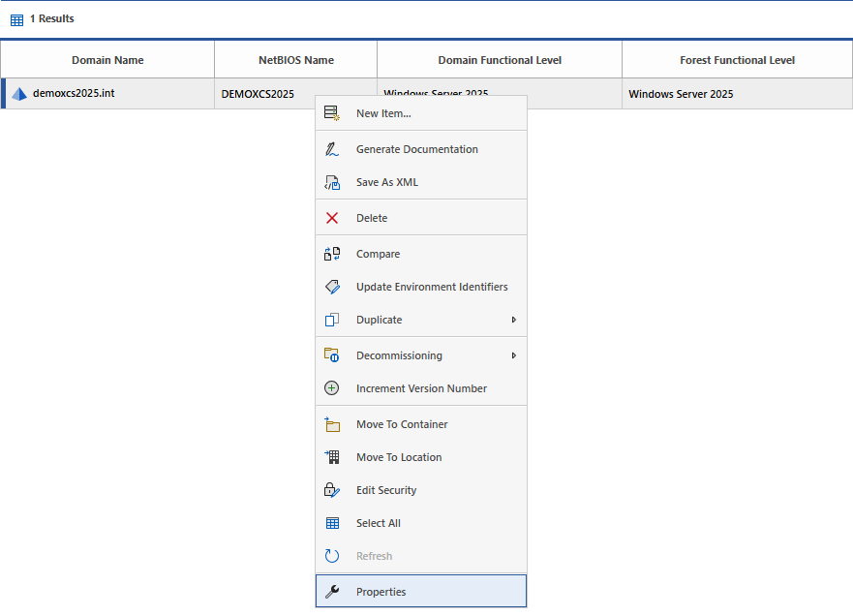
Task: Choose Move To Location from menu
Action: (x=399, y=457)
